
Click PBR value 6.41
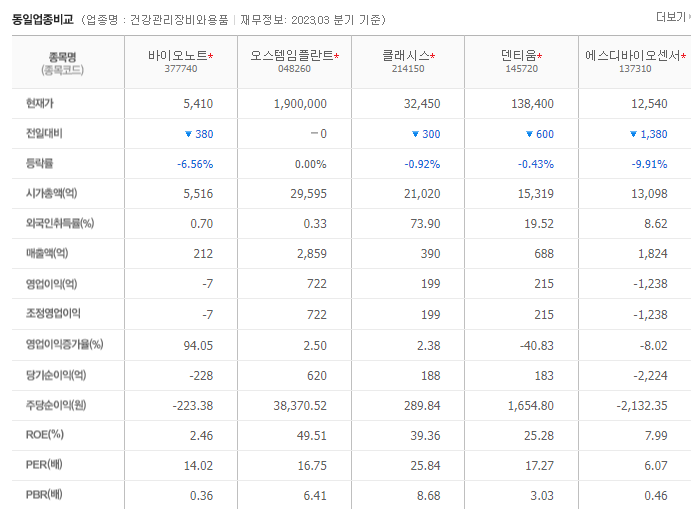click(315, 495)
